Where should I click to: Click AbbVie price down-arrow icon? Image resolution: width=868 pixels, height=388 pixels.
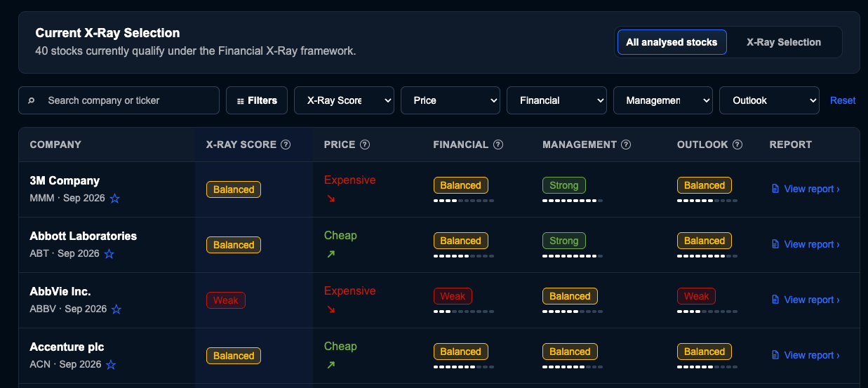pyautogui.click(x=330, y=309)
